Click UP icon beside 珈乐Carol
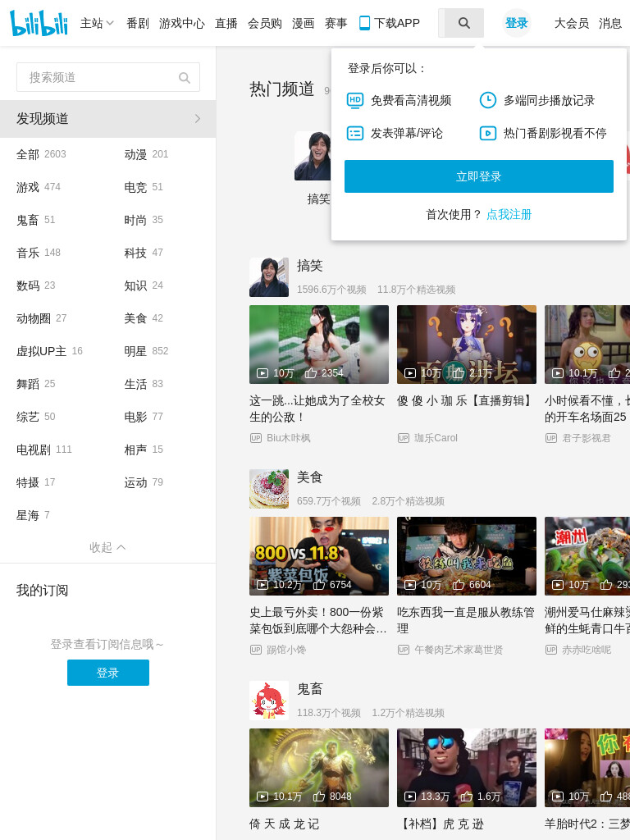The height and width of the screenshot is (840, 630). coord(404,438)
